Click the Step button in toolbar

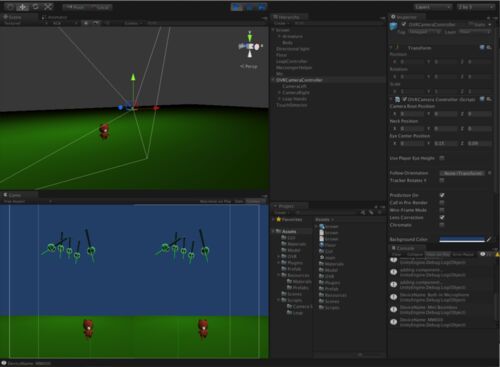pos(261,7)
